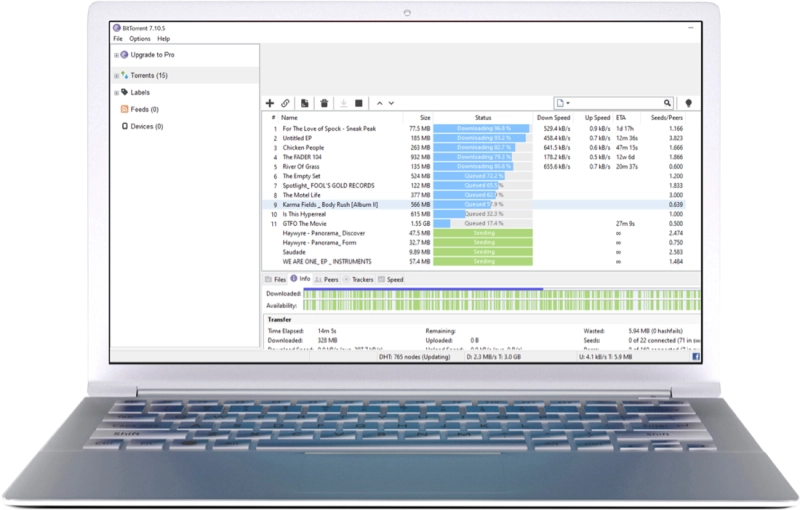Open the File menu
Image resolution: width=800 pixels, height=510 pixels.
[118, 39]
